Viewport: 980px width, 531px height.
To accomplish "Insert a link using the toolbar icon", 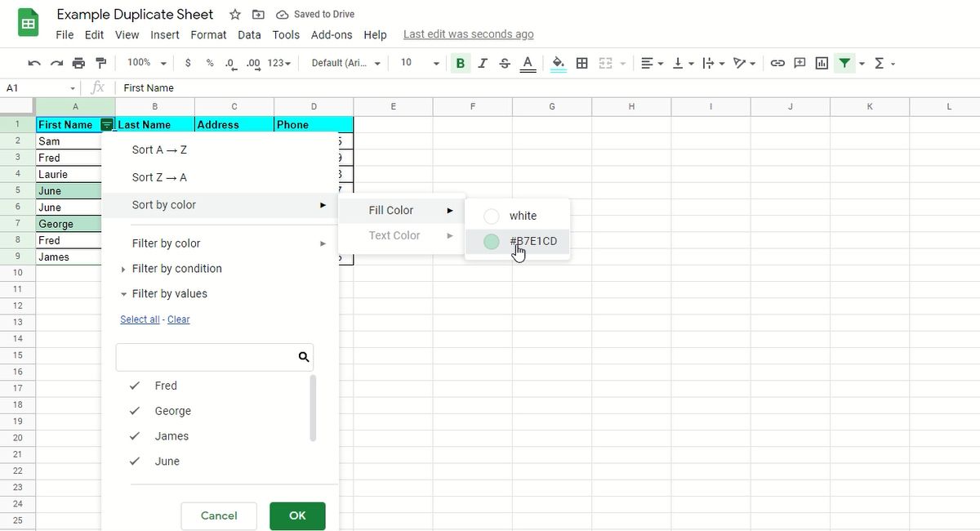I will point(777,62).
